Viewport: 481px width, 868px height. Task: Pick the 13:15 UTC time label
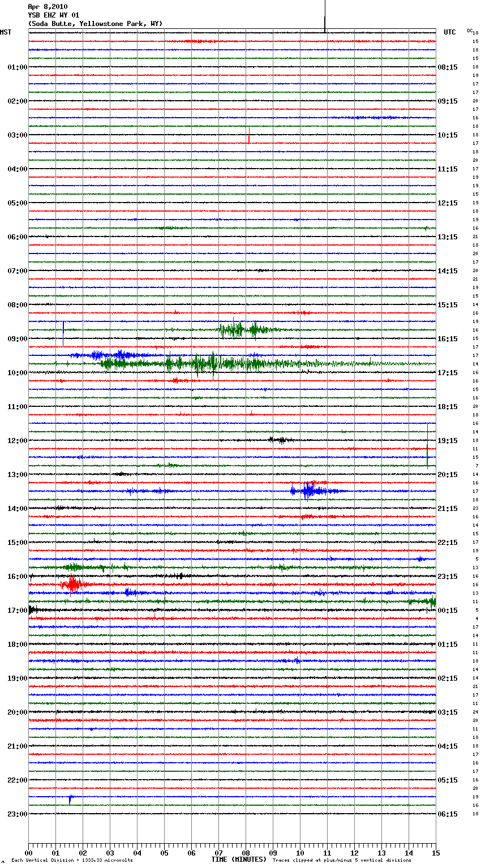(448, 237)
